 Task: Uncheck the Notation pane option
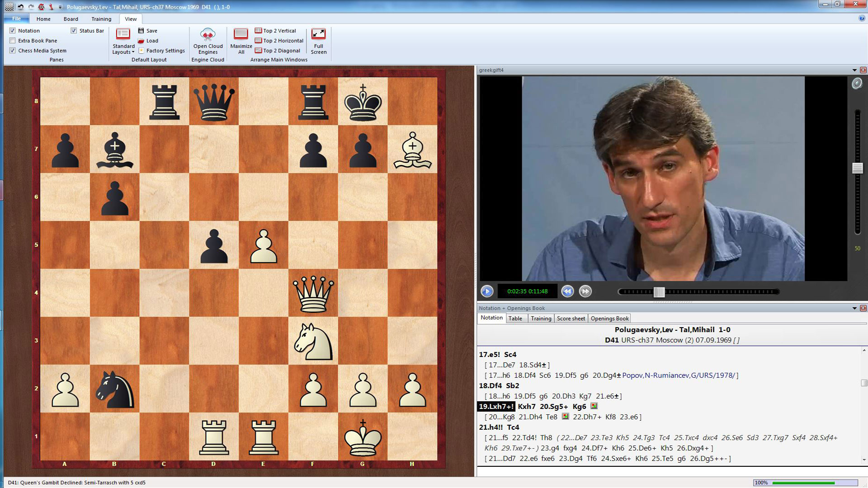click(12, 30)
